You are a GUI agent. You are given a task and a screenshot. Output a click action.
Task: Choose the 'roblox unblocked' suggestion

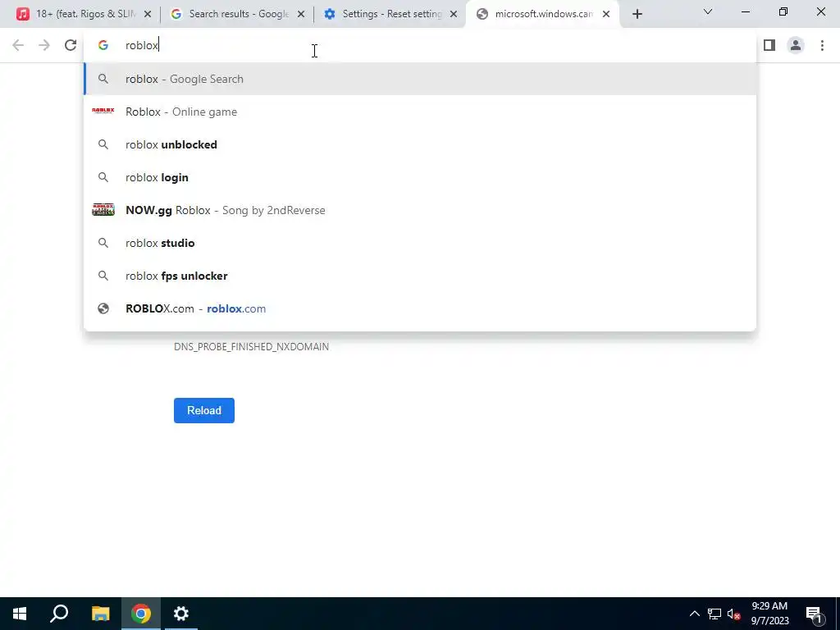pyautogui.click(x=420, y=144)
